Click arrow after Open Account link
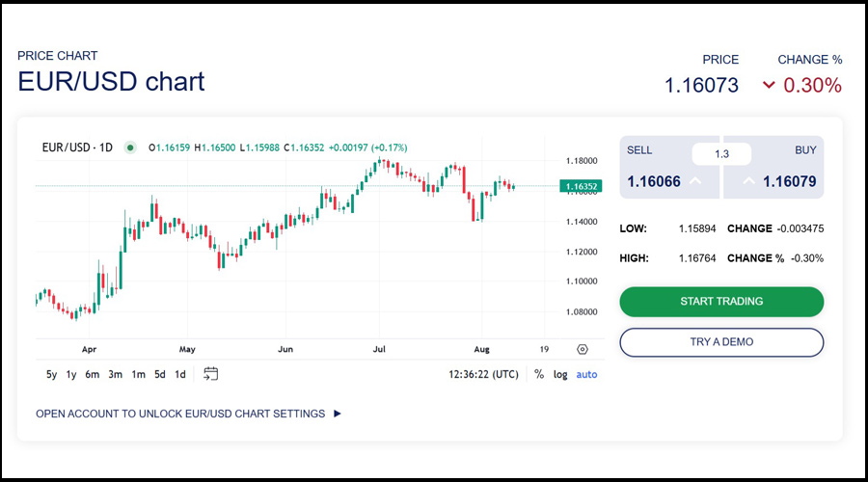 click(338, 414)
